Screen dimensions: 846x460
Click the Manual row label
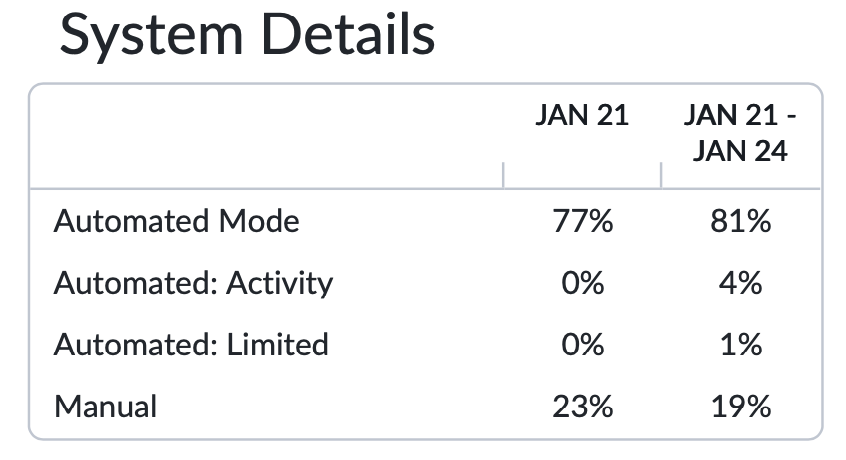(106, 407)
